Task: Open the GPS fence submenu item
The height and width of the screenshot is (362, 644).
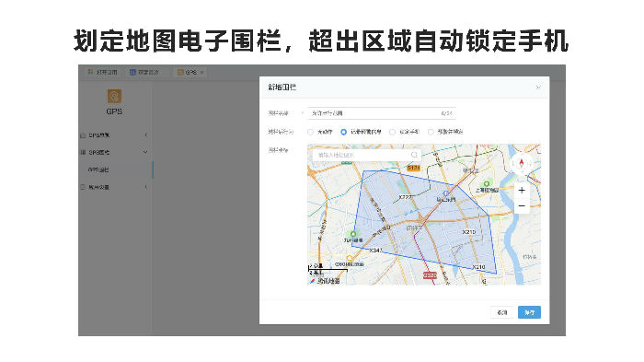Action: pos(98,169)
